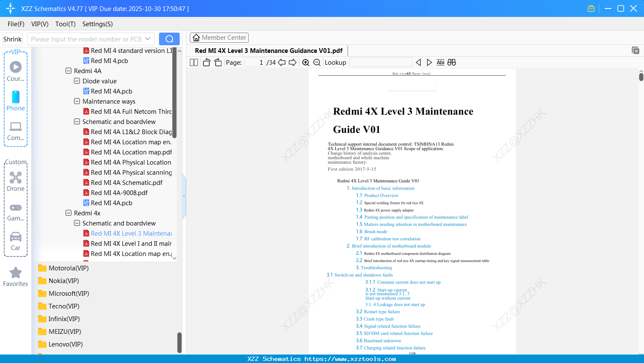The height and width of the screenshot is (363, 644).
Task: Collapse the Diode value node
Action: click(77, 81)
